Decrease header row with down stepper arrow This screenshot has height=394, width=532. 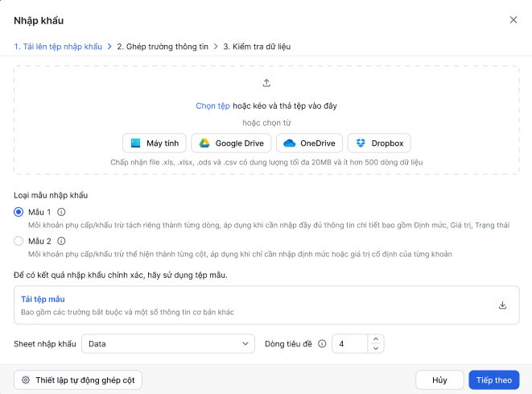point(376,349)
